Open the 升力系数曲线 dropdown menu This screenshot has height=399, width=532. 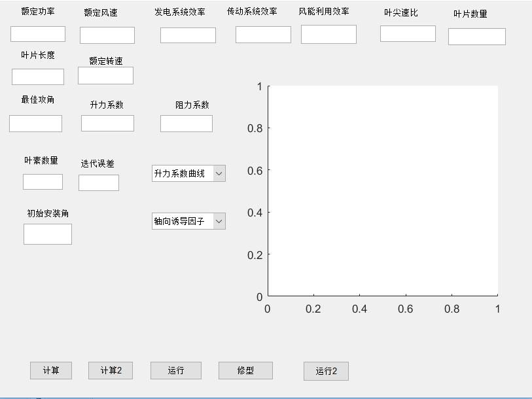click(188, 173)
